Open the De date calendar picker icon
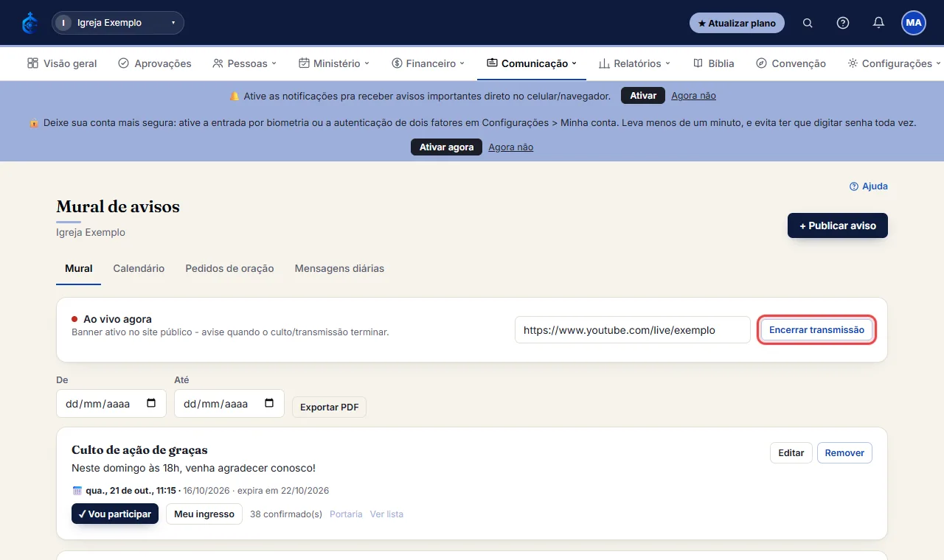Image resolution: width=944 pixels, height=560 pixels. pyautogui.click(x=151, y=404)
